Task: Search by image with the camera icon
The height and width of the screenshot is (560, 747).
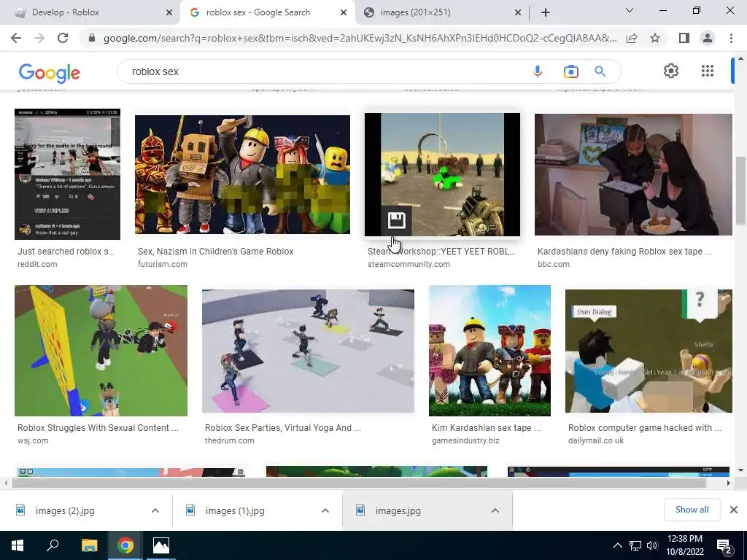Action: pos(570,71)
